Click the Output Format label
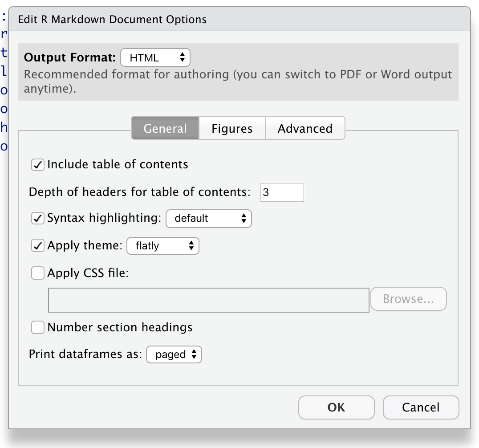Viewport: 479px width, 448px height. (70, 58)
